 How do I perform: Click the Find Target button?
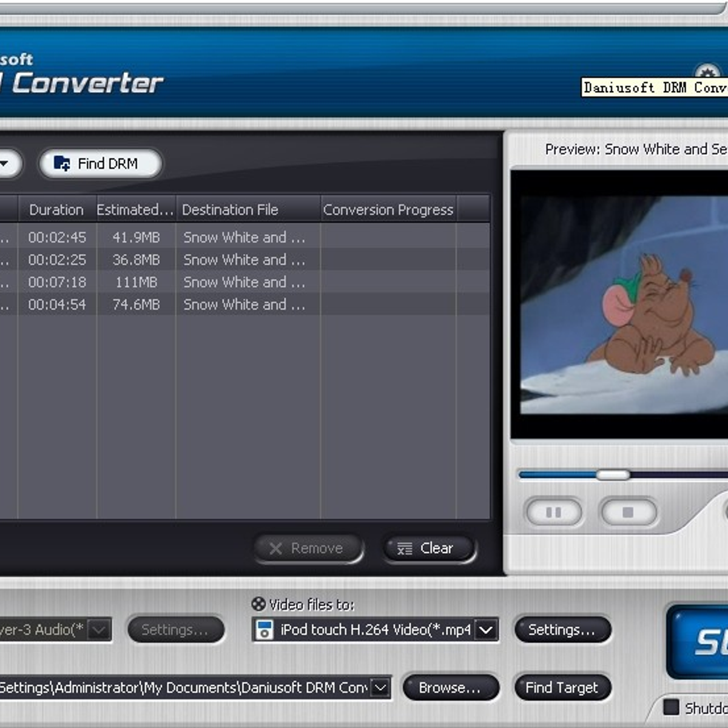point(562,688)
